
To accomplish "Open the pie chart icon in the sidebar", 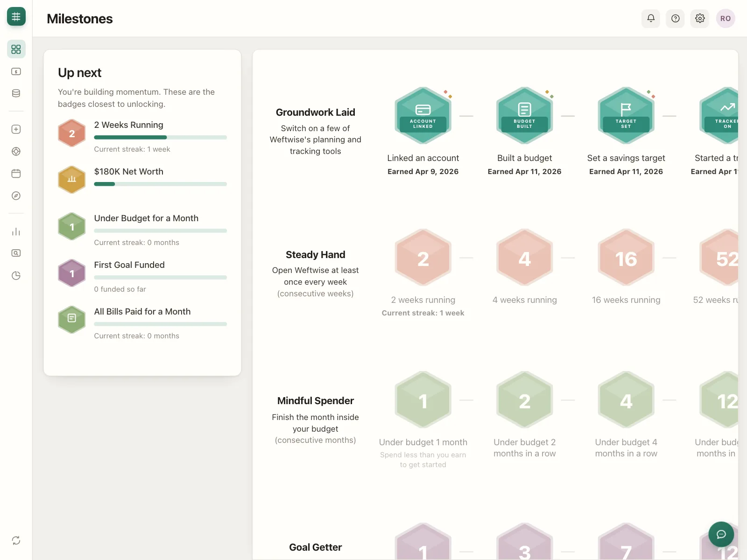I will point(16,275).
